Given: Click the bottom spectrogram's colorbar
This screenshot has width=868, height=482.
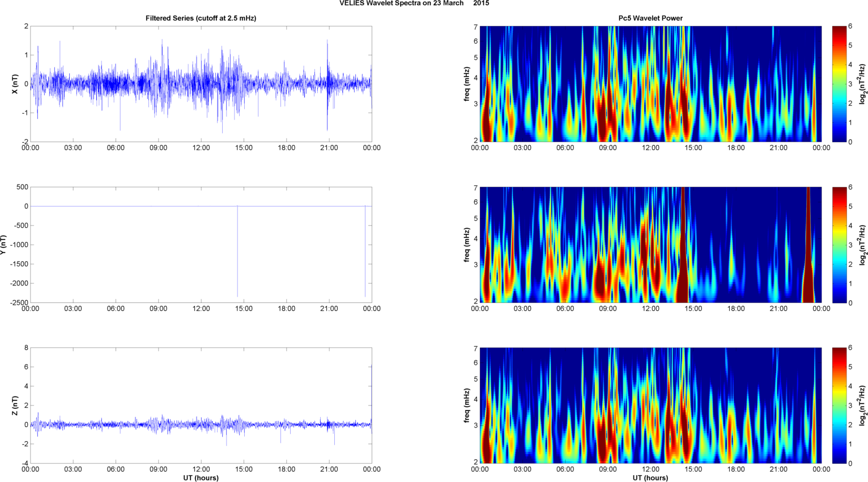Looking at the screenshot, I should (839, 406).
